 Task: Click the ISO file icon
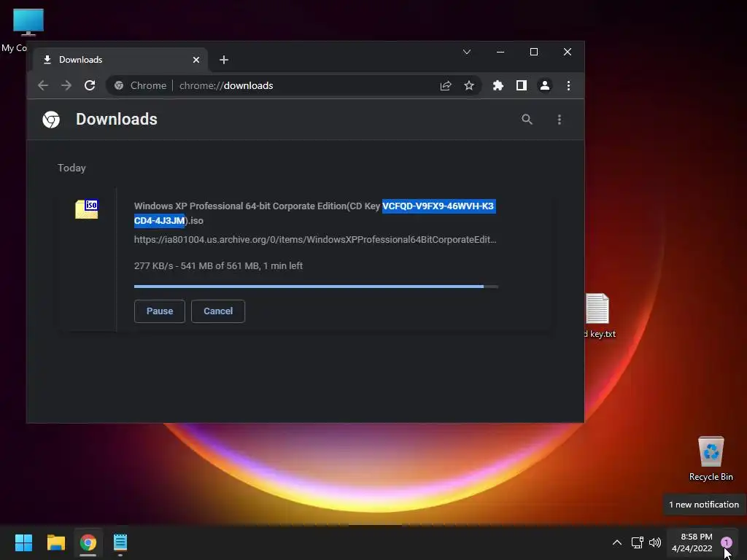[87, 209]
